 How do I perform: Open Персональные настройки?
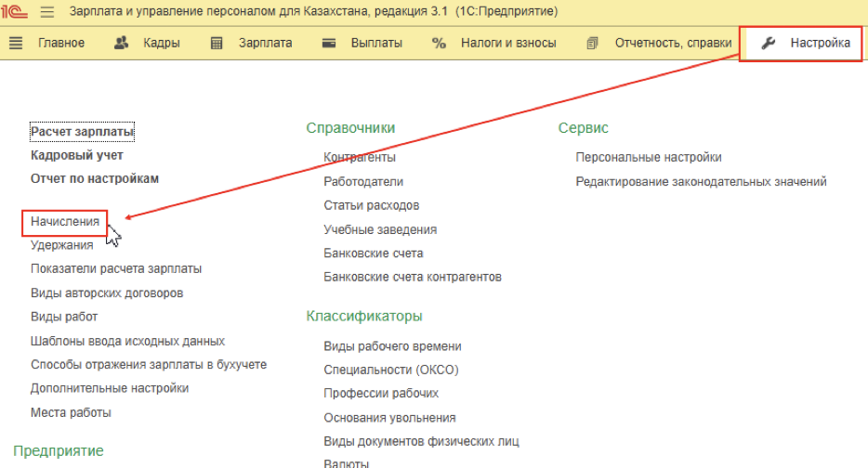[x=649, y=157]
